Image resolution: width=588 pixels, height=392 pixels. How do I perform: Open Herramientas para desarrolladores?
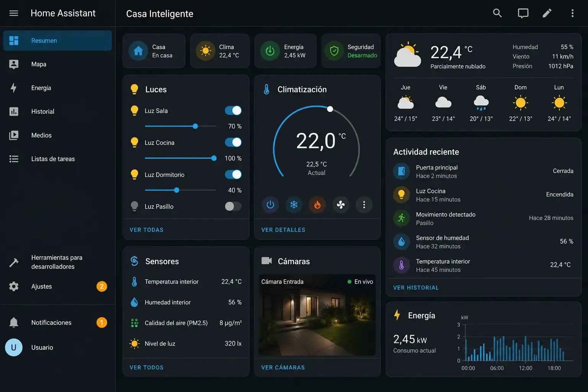[x=57, y=262]
